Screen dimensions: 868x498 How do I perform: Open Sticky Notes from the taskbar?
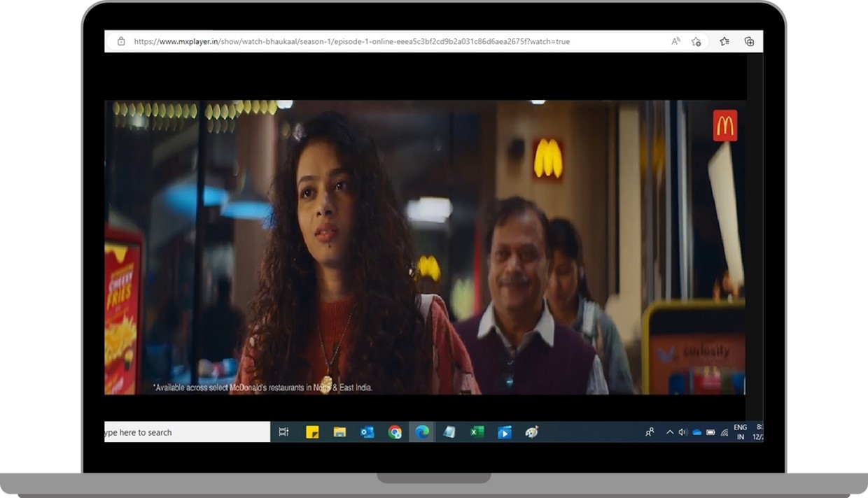tap(312, 432)
